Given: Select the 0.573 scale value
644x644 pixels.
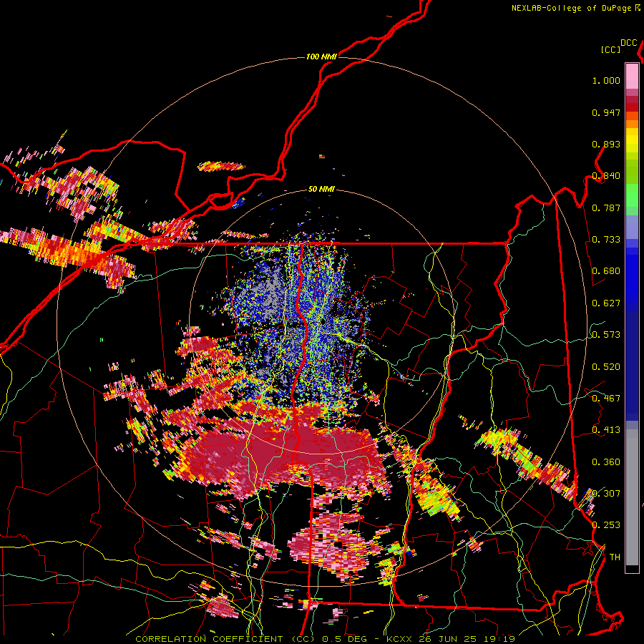Looking at the screenshot, I should point(606,335).
